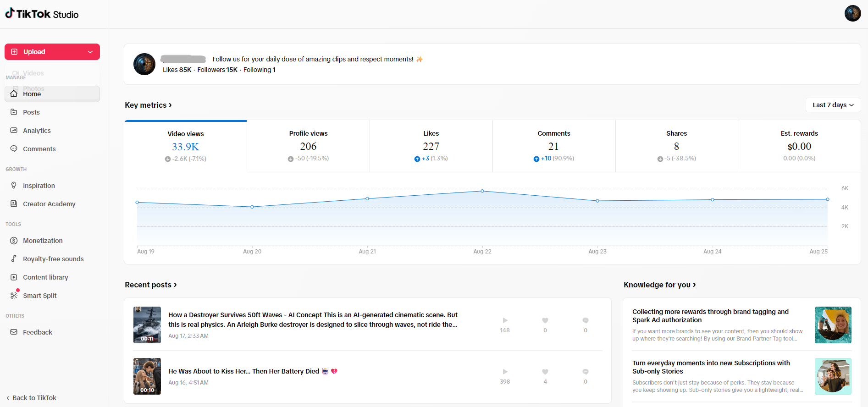Click the Creator Academy icon
Screen dimensions: 868x407
tap(14, 204)
